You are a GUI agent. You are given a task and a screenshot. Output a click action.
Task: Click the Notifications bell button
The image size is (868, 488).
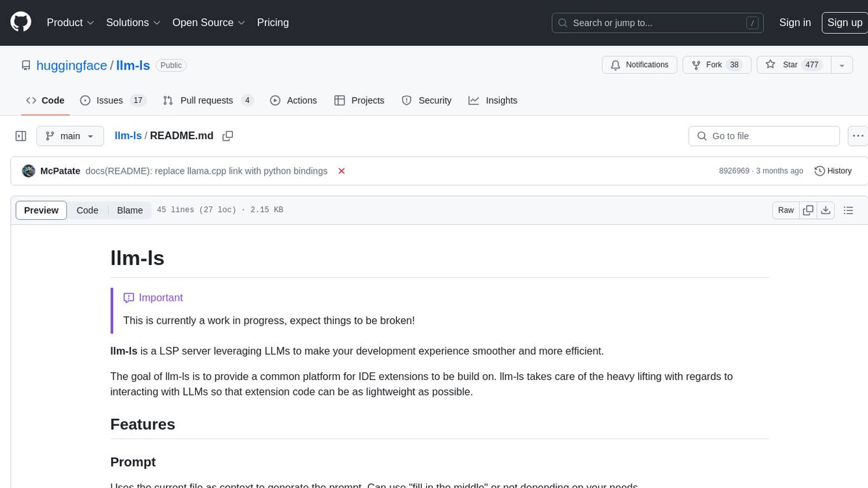point(640,65)
